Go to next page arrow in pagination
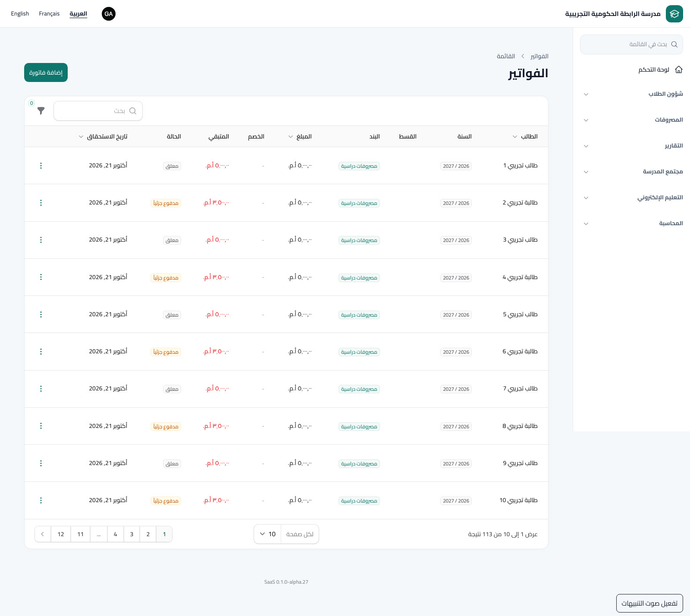The width and height of the screenshot is (690, 616). 42,534
